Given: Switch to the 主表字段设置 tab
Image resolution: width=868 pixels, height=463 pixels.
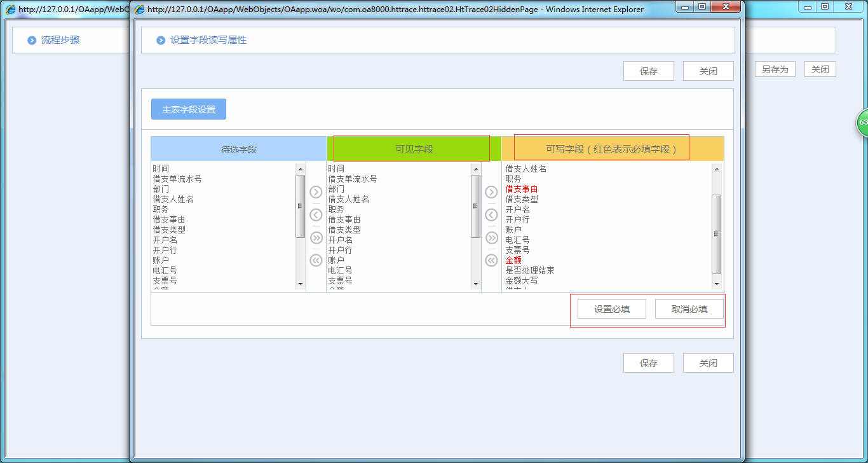Looking at the screenshot, I should (x=188, y=109).
